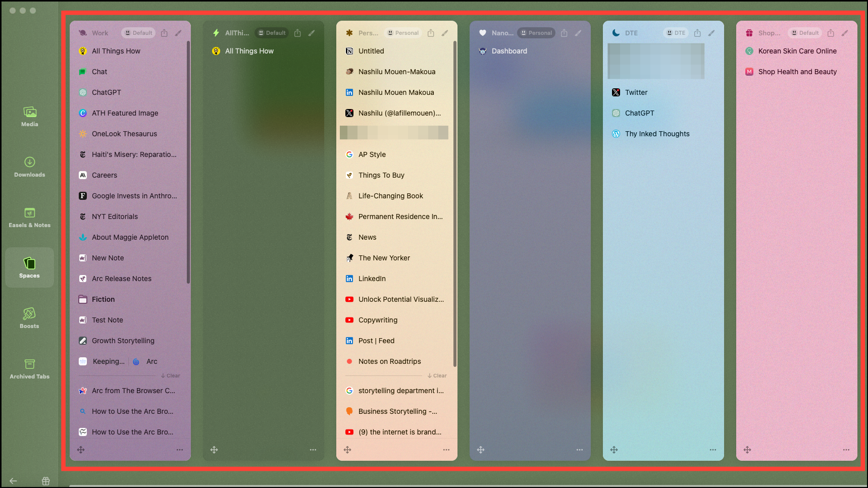
Task: Open Easels & Notes section
Action: 29,218
